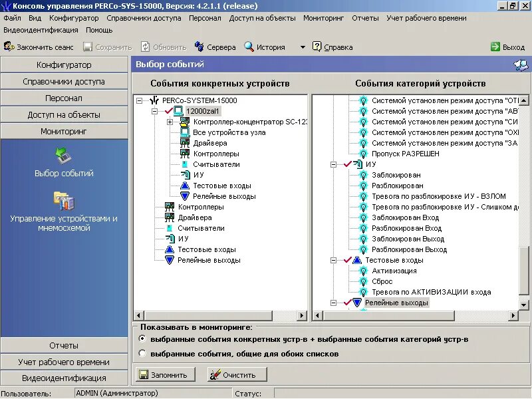
Task: Open the 'Справочники доступа' menu
Action: [144, 18]
